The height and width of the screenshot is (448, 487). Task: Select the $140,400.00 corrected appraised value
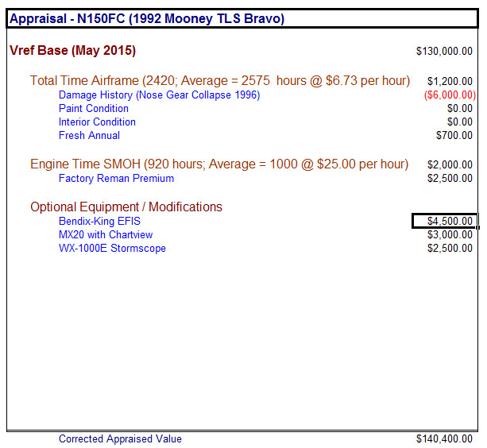point(444,439)
